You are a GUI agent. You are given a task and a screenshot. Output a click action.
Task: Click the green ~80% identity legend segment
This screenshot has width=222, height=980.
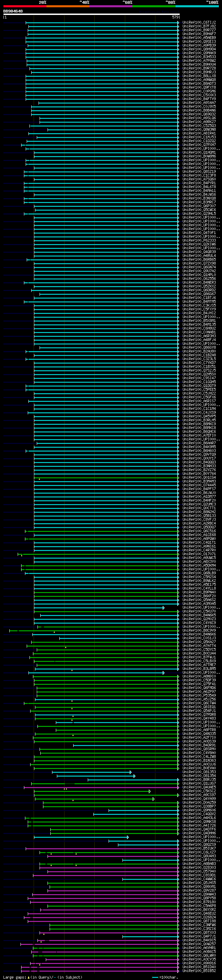pos(154,6)
